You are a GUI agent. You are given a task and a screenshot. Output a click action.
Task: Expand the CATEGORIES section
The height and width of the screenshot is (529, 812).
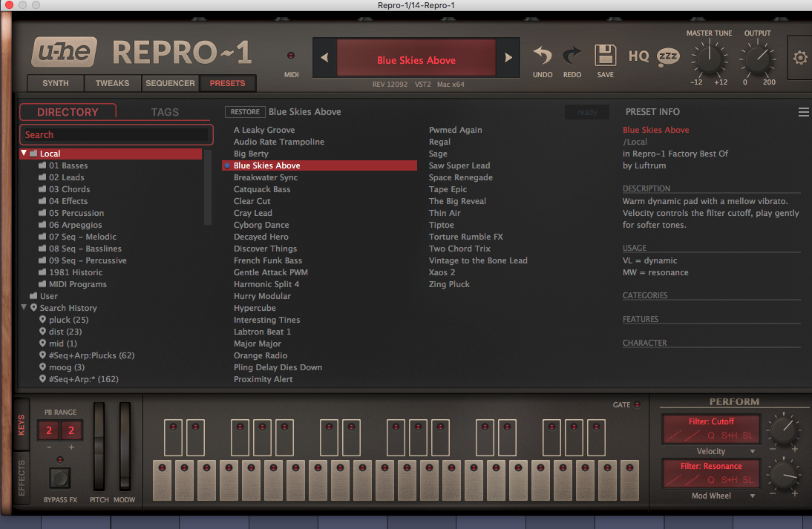coord(645,295)
